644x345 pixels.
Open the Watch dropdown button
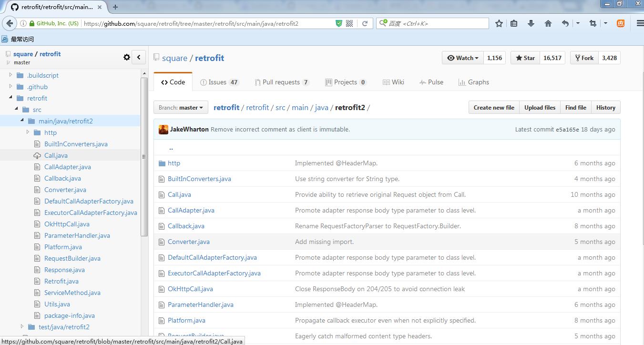[x=462, y=58]
